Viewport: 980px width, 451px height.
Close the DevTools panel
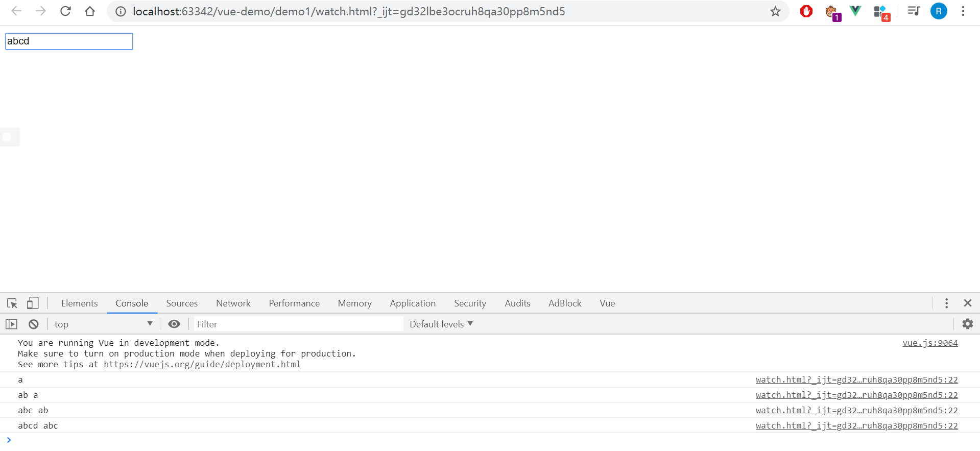pyautogui.click(x=968, y=303)
